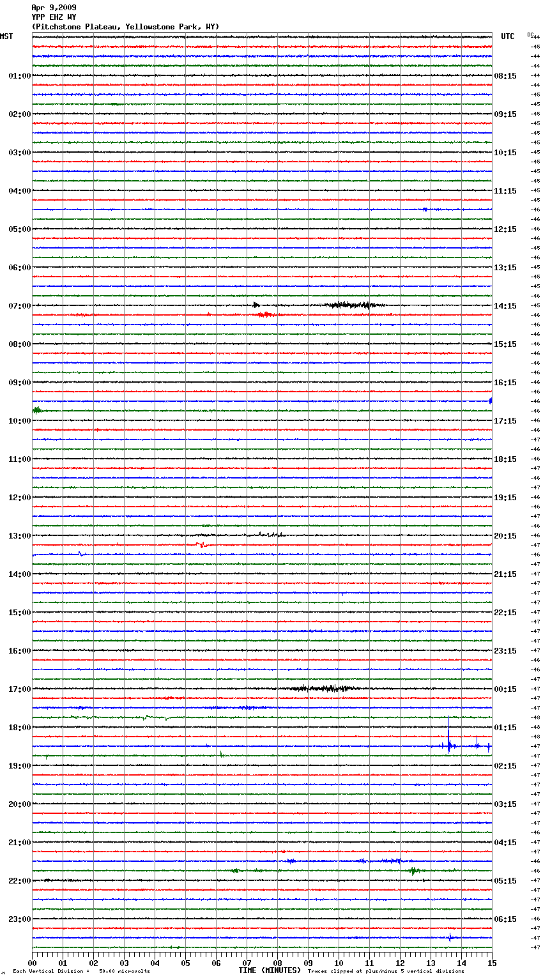Select the 15:00 MST row label
543x980 pixels.
point(20,613)
